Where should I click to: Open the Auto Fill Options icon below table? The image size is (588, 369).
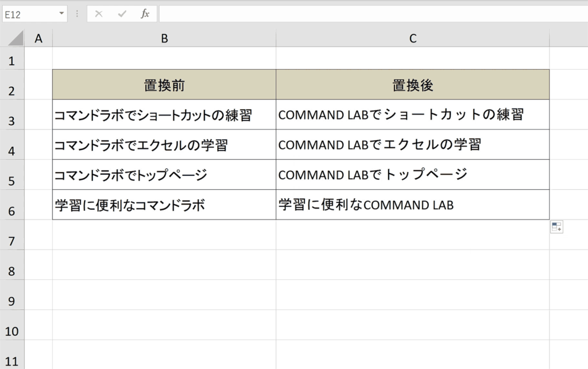pyautogui.click(x=556, y=226)
